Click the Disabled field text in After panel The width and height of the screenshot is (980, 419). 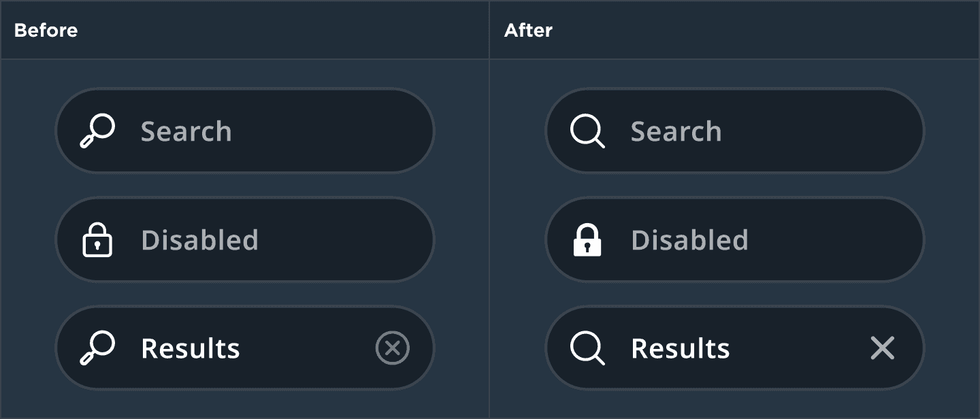point(689,240)
